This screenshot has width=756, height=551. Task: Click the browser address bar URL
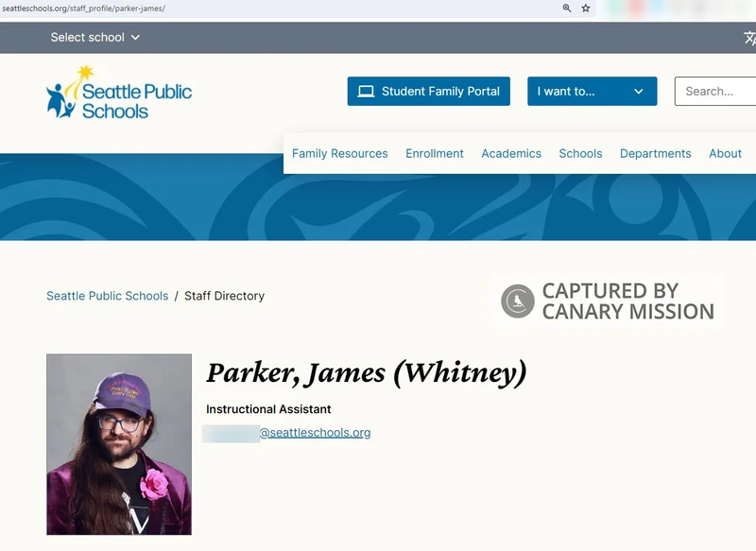pyautogui.click(x=83, y=9)
